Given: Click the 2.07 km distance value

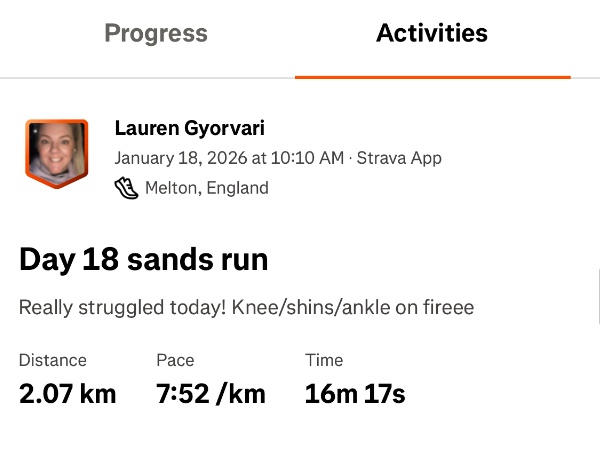Looking at the screenshot, I should coord(68,393).
